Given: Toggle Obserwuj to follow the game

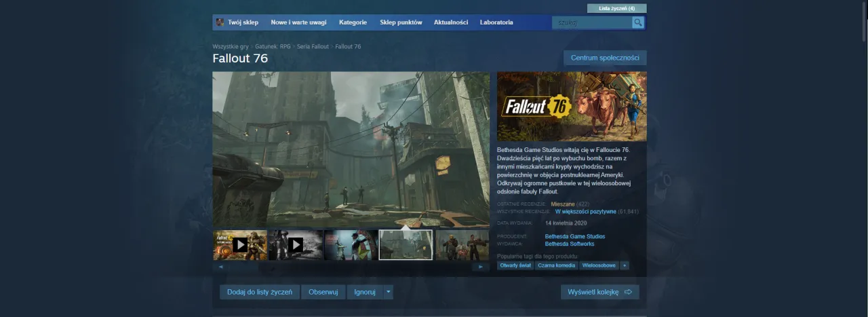Looking at the screenshot, I should tap(323, 292).
